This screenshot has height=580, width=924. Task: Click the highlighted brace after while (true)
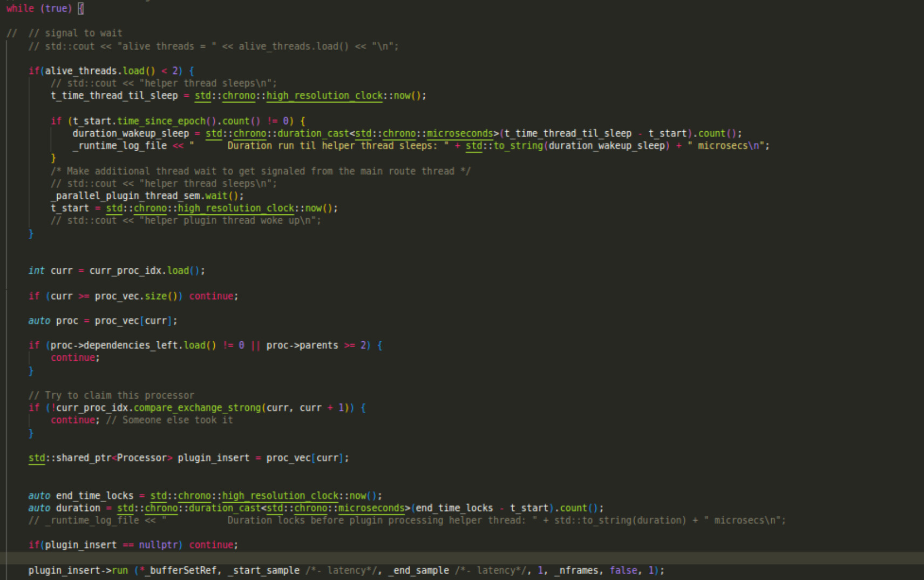pyautogui.click(x=80, y=9)
